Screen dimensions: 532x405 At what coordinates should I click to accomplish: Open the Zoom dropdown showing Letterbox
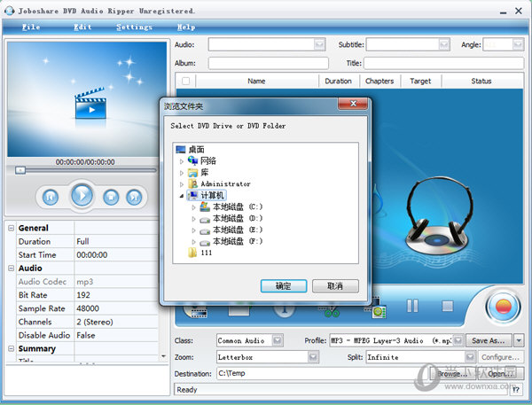pos(313,357)
